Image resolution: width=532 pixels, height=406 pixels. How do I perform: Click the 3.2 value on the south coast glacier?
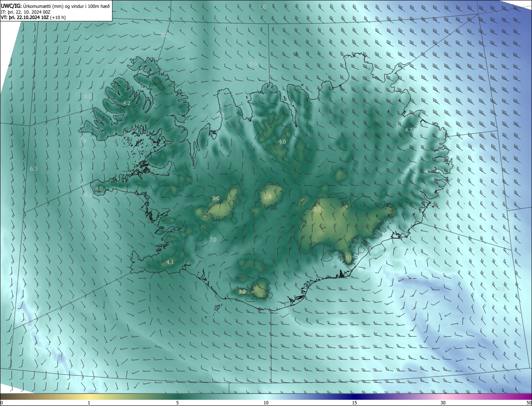(242, 292)
